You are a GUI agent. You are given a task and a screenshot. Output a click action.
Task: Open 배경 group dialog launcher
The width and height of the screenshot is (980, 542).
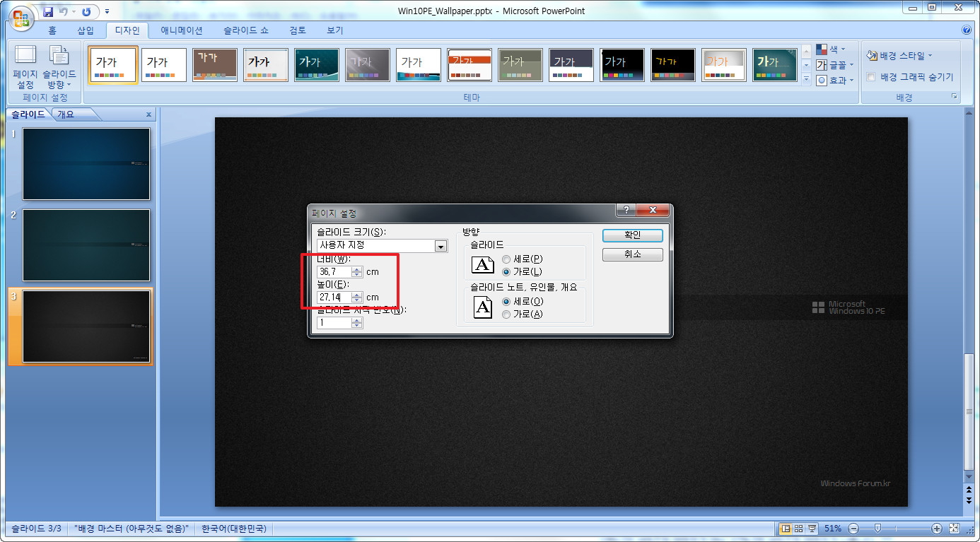(954, 97)
